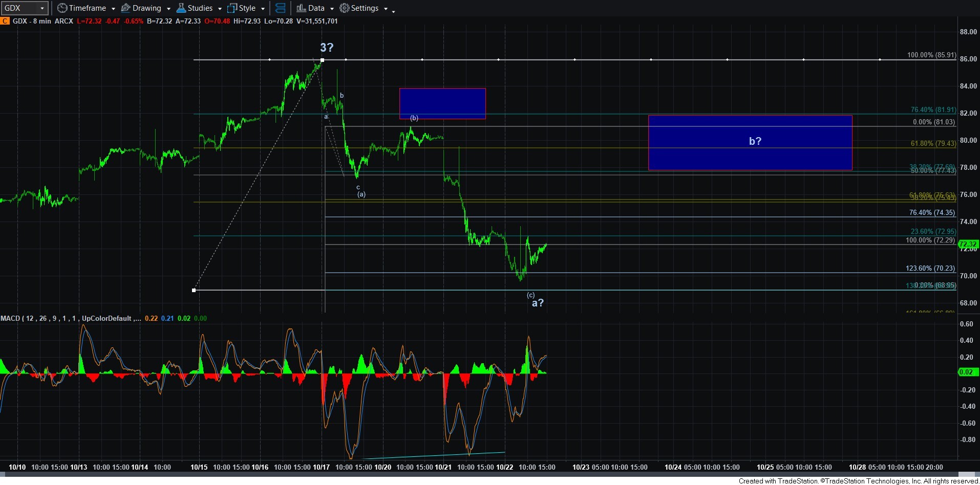Viewport: 980px width, 485px height.
Task: Click the blue stacked panels toolbar icon
Action: coord(280,8)
